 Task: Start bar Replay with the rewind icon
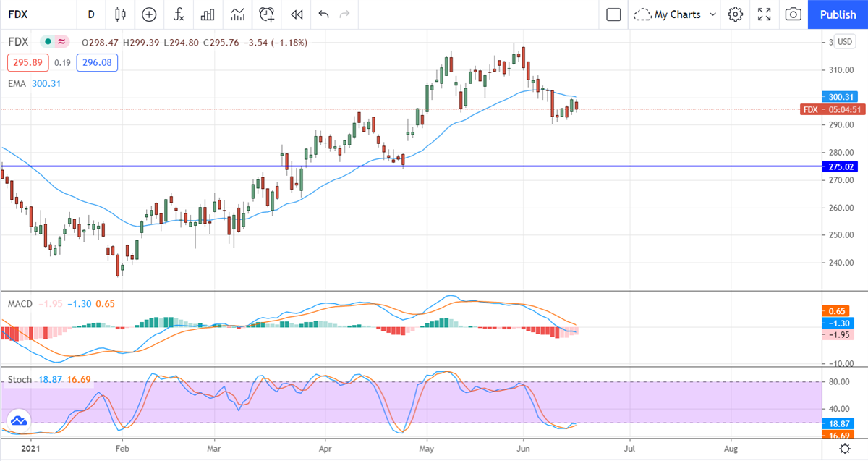tap(296, 14)
